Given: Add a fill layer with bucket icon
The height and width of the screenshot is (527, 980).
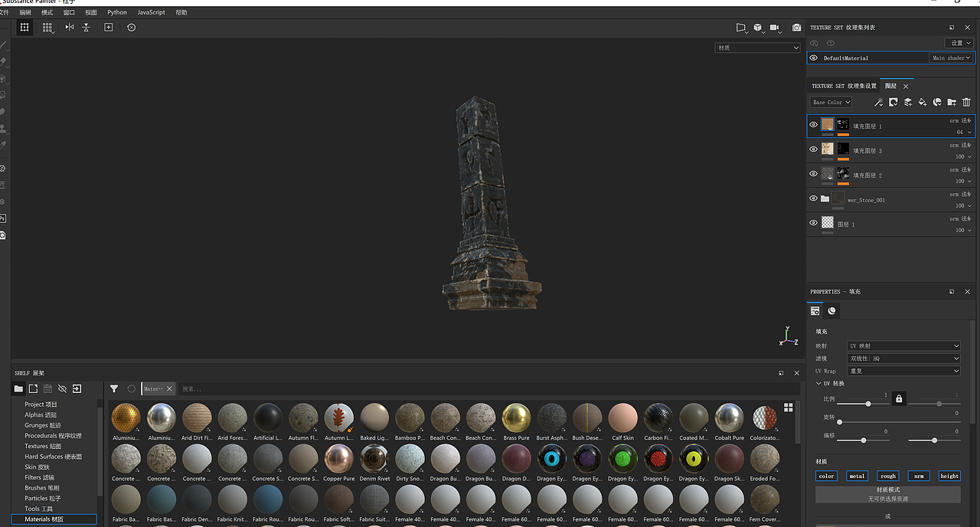Looking at the screenshot, I should pyautogui.click(x=922, y=102).
